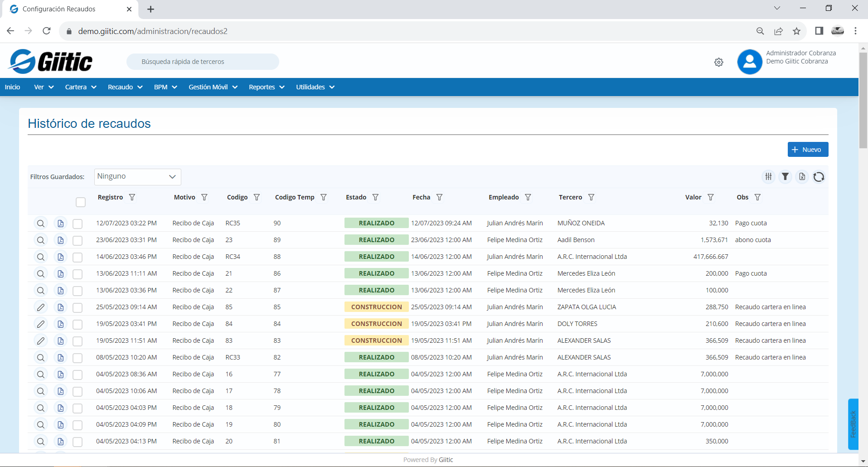Click the solid funnel filter icon
Viewport: 868px width, 467px height.
point(785,177)
